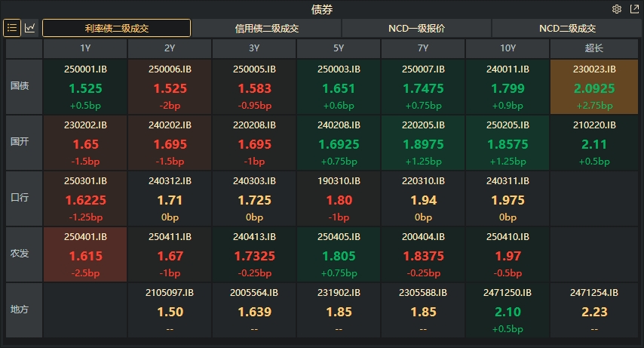The width and height of the screenshot is (644, 348).
Task: Switch to list view icon
Action: (12, 28)
